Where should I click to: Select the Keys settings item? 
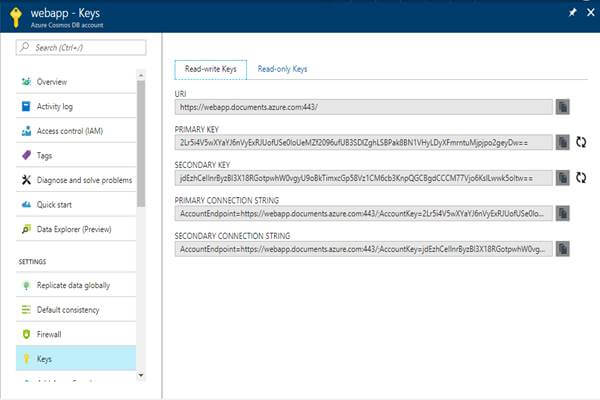tap(76, 359)
